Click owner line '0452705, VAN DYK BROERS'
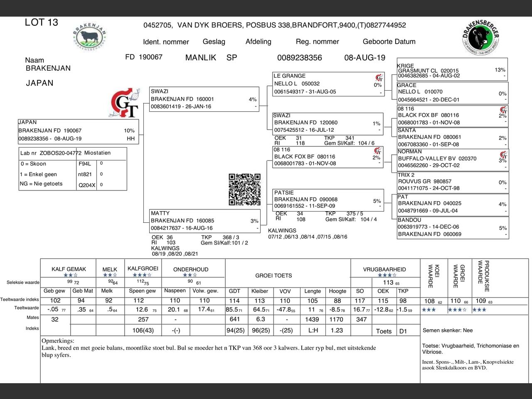Screen dimensions: 532x399 pyautogui.click(x=275, y=25)
